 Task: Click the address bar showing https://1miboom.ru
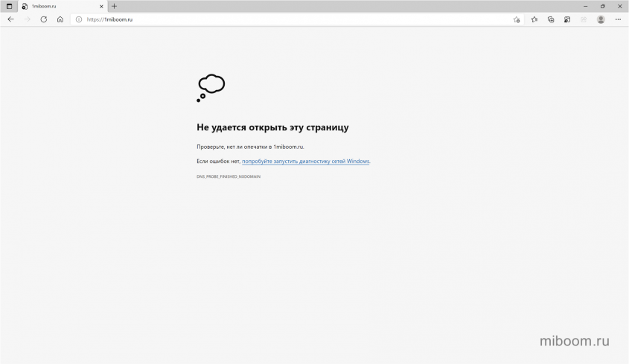click(298, 19)
